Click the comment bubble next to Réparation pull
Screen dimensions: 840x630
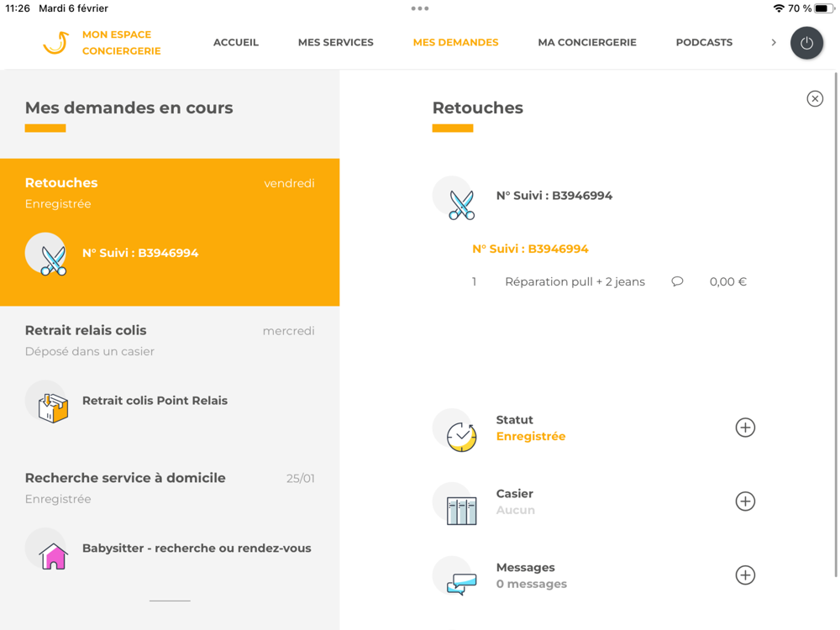tap(677, 281)
